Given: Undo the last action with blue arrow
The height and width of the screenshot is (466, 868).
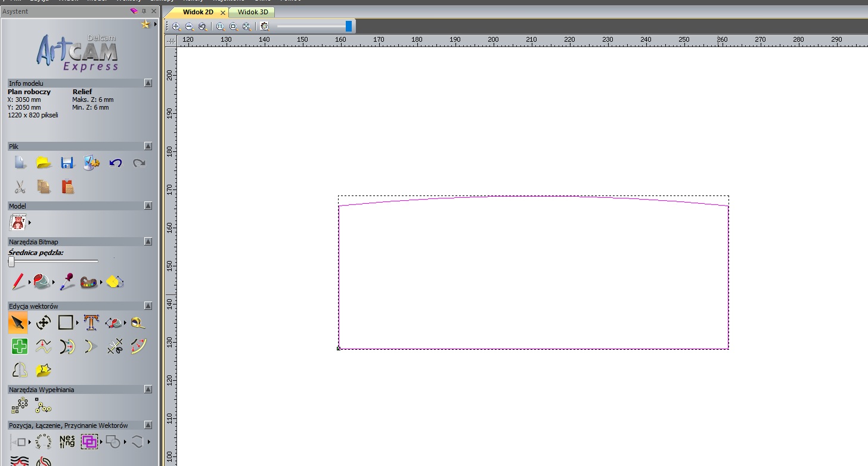Looking at the screenshot, I should (x=116, y=163).
